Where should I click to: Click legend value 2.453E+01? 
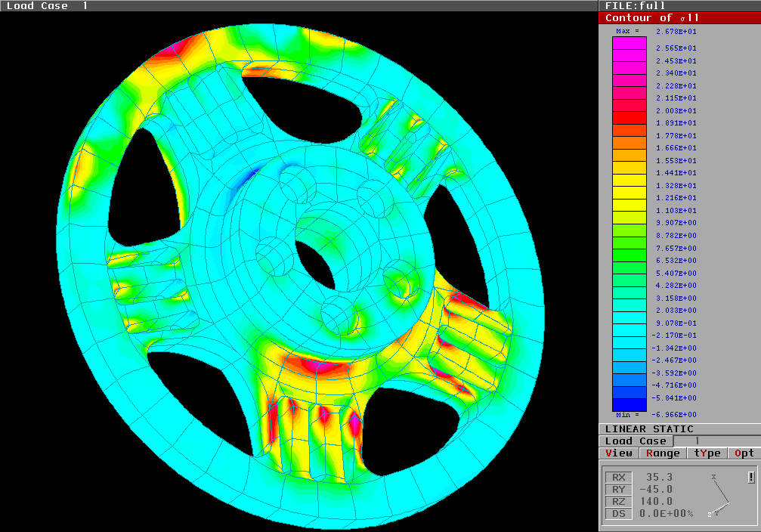point(676,60)
